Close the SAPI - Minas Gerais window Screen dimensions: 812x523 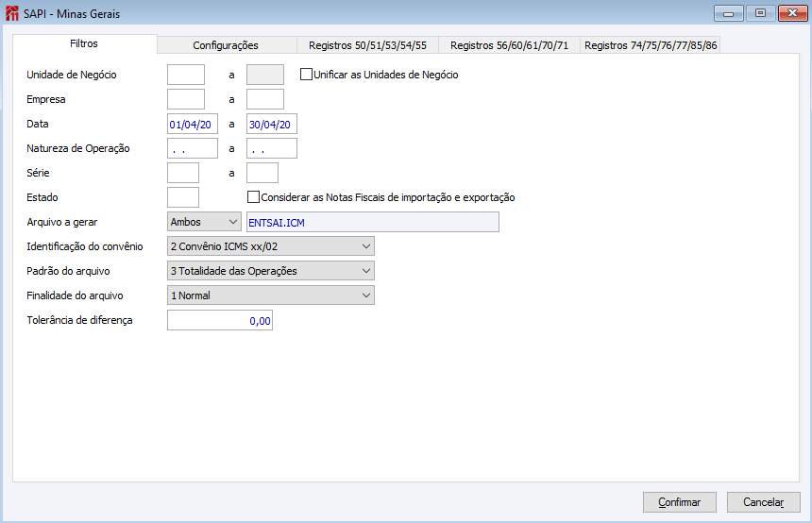793,13
